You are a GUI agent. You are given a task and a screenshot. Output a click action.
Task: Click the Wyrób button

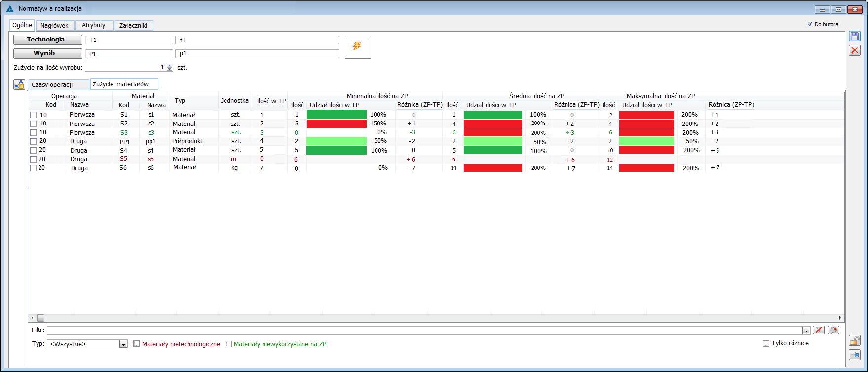(47, 53)
